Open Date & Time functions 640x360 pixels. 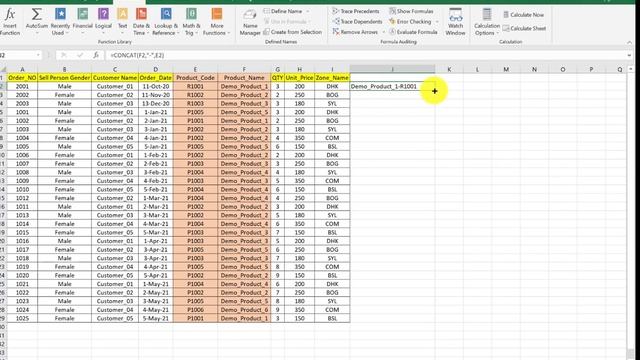(141, 22)
